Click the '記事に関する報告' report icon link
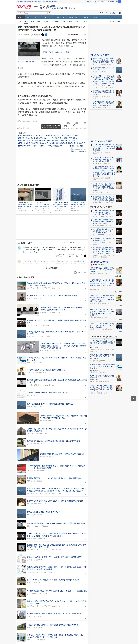Screen dimensions: 138x644 24,128
